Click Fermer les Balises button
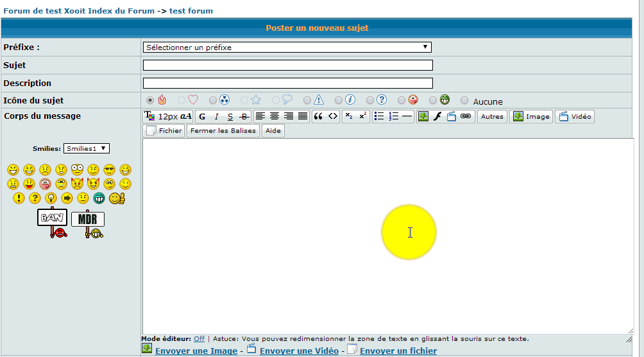Screen dimensions: 644x357 pyautogui.click(x=223, y=131)
